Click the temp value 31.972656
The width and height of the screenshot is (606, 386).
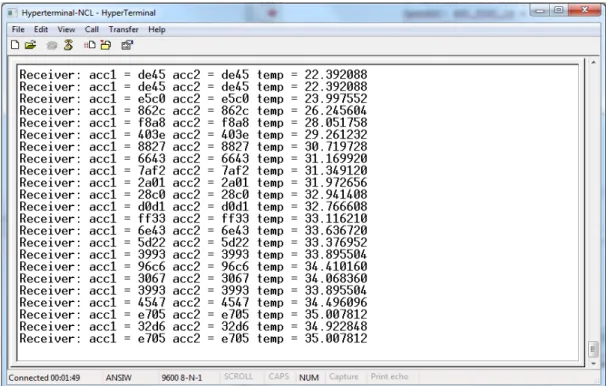pyautogui.click(x=335, y=182)
